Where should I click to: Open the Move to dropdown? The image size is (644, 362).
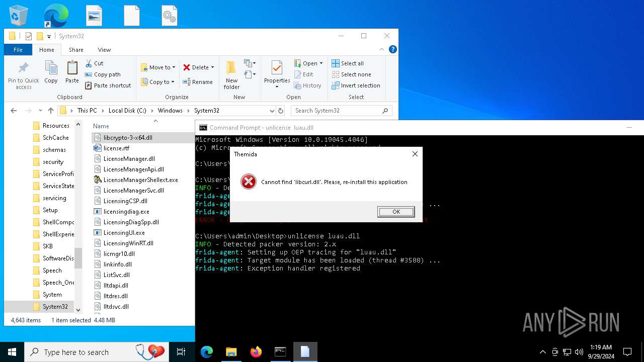(x=158, y=67)
